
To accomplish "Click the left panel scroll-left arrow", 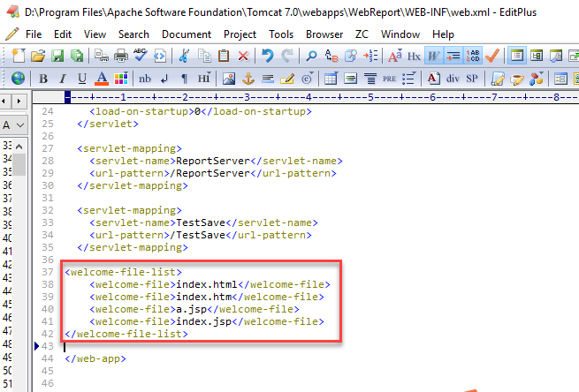I will pos(4,101).
